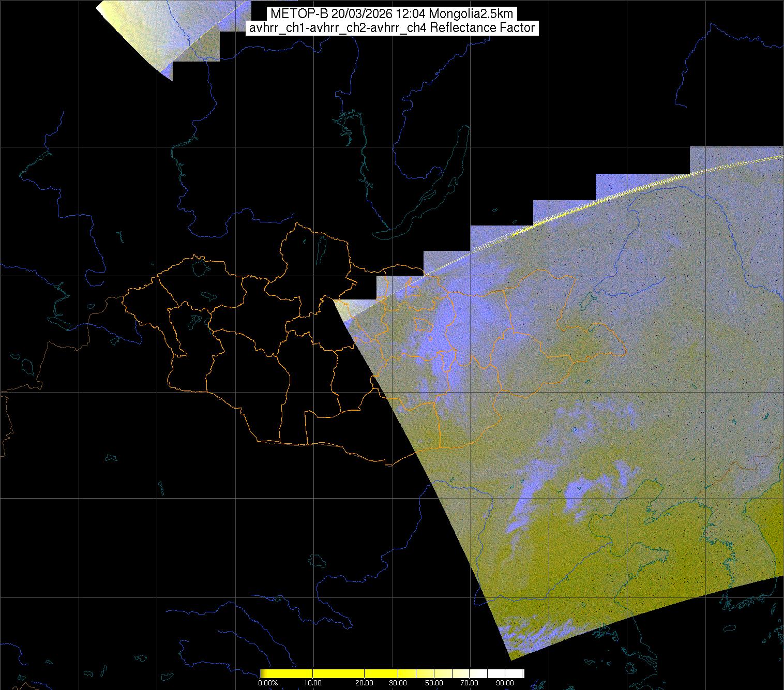
Task: Click the 50.00 label on the color scale
Action: click(434, 683)
